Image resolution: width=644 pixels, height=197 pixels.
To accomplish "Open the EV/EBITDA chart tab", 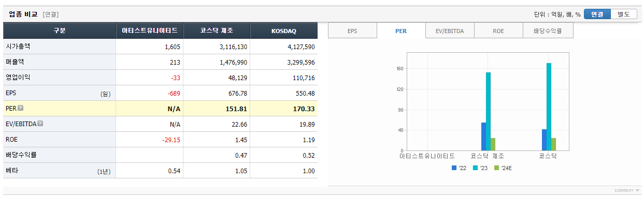I will (x=450, y=31).
